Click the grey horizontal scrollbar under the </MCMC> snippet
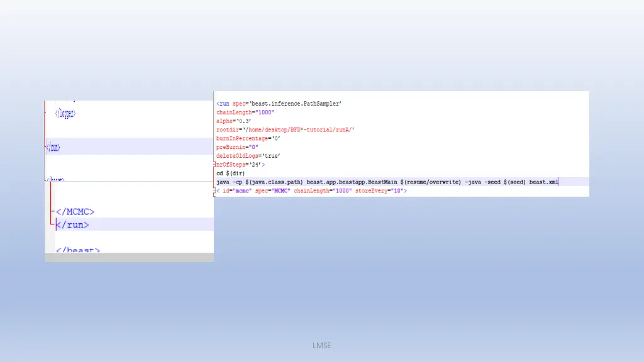The height and width of the screenshot is (362, 644). coord(129,257)
